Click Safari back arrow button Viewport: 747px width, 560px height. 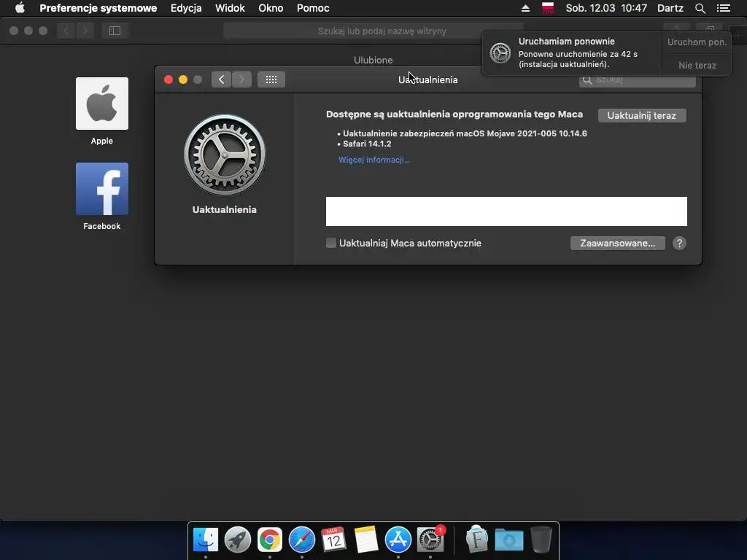click(x=66, y=31)
